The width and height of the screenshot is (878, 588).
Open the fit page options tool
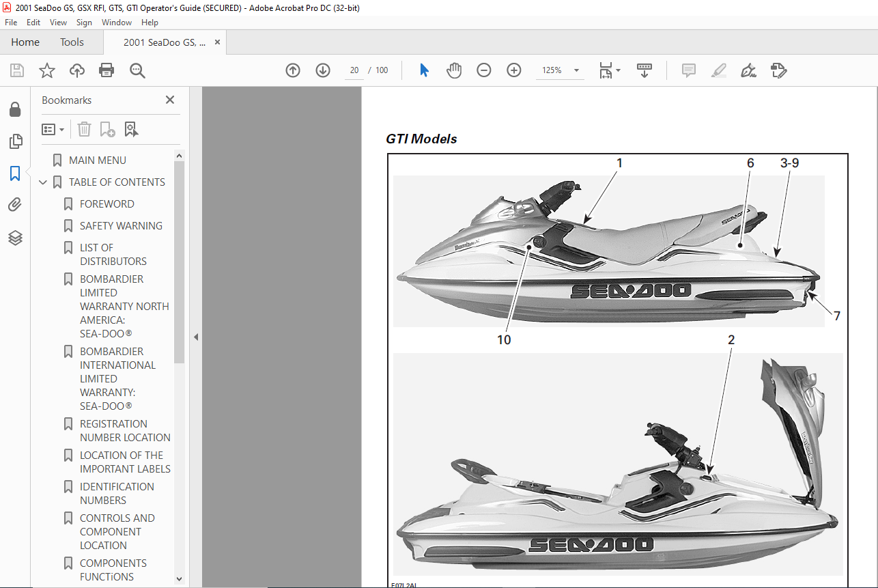pos(609,70)
